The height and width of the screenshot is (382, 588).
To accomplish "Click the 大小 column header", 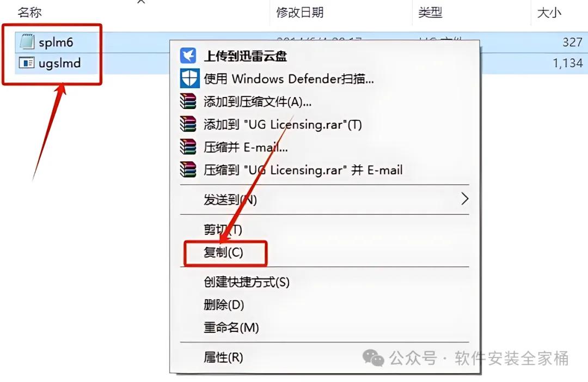I will [x=549, y=13].
